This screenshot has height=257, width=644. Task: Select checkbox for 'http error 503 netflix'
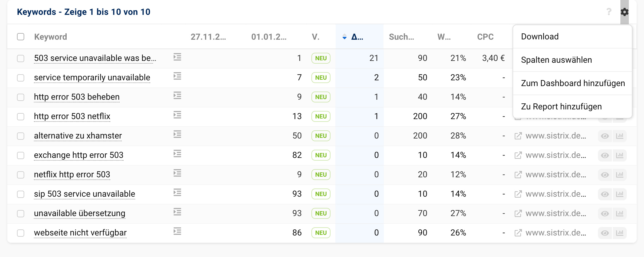(x=21, y=117)
